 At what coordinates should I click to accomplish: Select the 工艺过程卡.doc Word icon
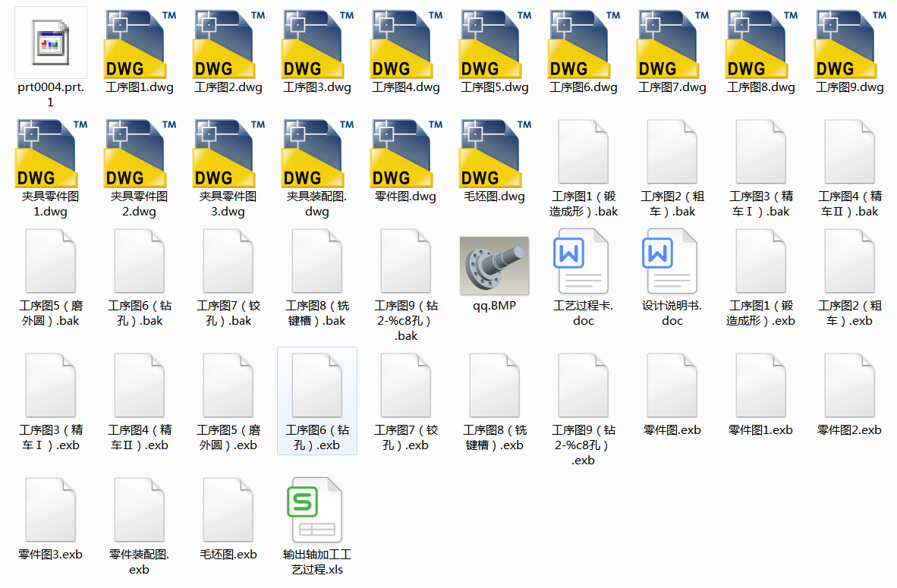click(x=581, y=261)
